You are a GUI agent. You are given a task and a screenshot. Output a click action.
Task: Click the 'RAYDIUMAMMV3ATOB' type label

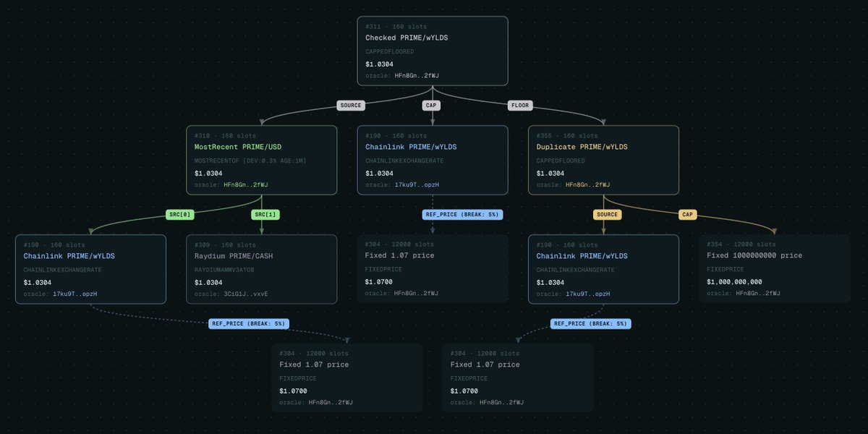[225, 270]
